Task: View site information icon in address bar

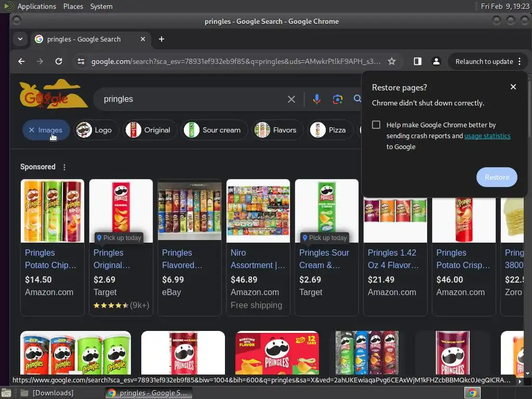Action: [x=81, y=61]
